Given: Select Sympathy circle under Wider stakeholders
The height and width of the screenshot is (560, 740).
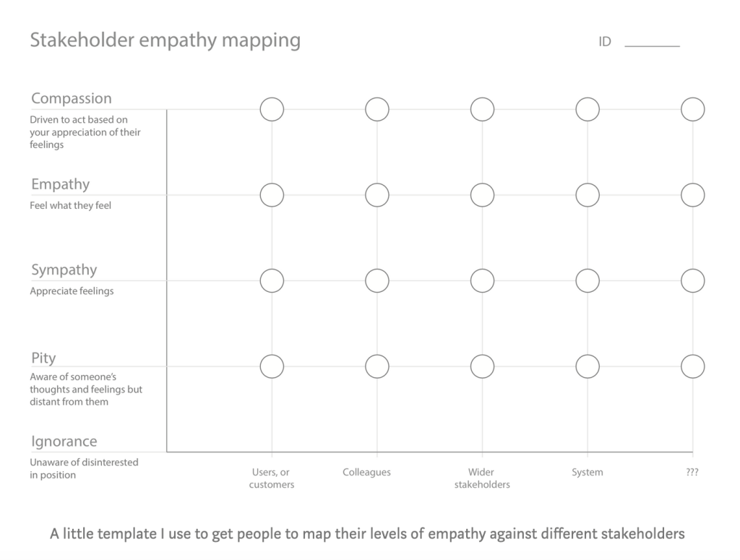Looking at the screenshot, I should [482, 280].
